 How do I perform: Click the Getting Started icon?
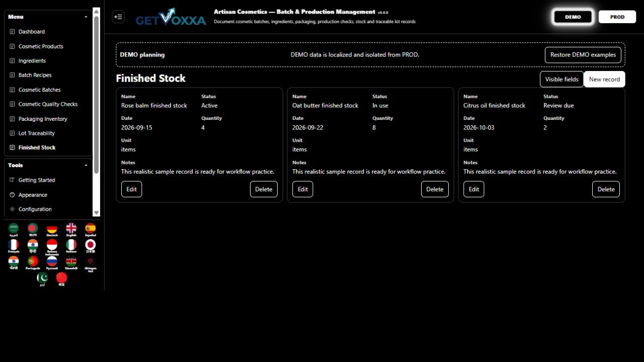click(13, 180)
